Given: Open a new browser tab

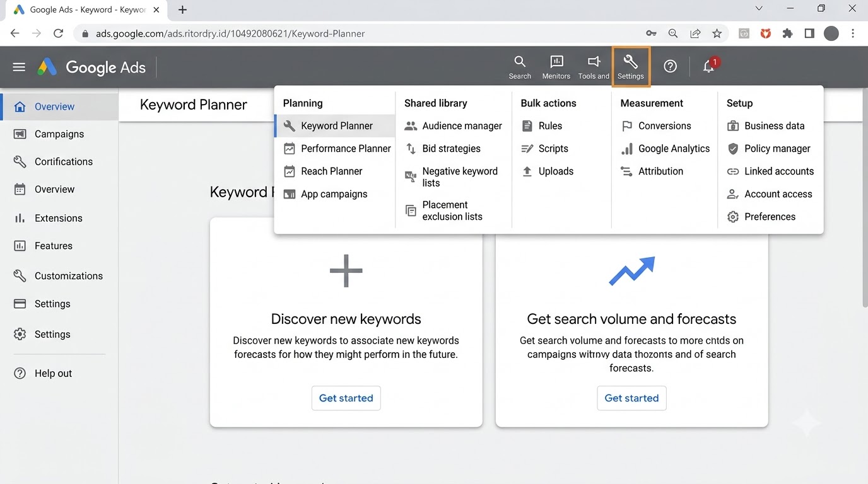Looking at the screenshot, I should 183,9.
